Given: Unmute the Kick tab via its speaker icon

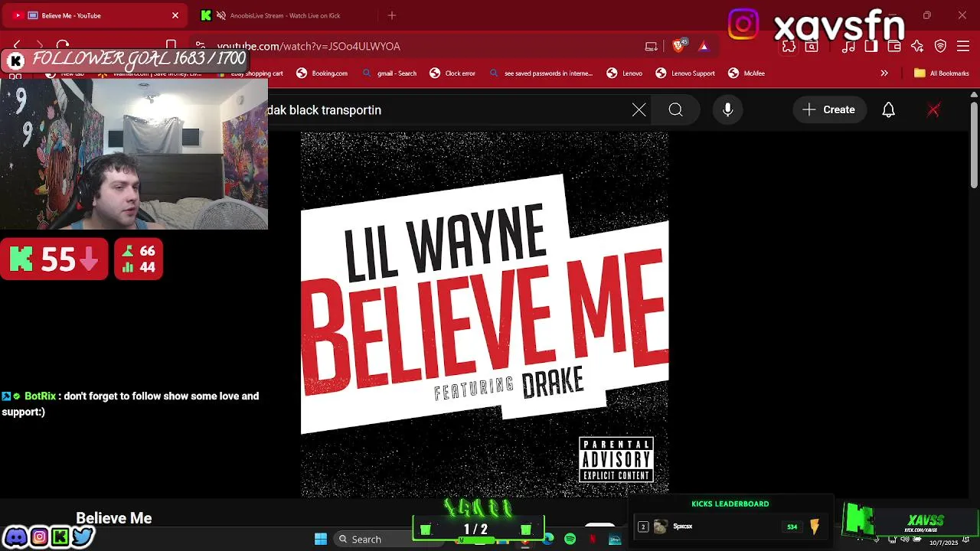Looking at the screenshot, I should [x=221, y=15].
